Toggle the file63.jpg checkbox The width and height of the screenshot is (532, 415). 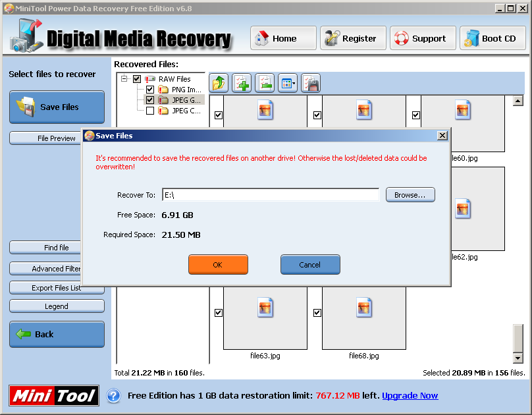pos(219,313)
